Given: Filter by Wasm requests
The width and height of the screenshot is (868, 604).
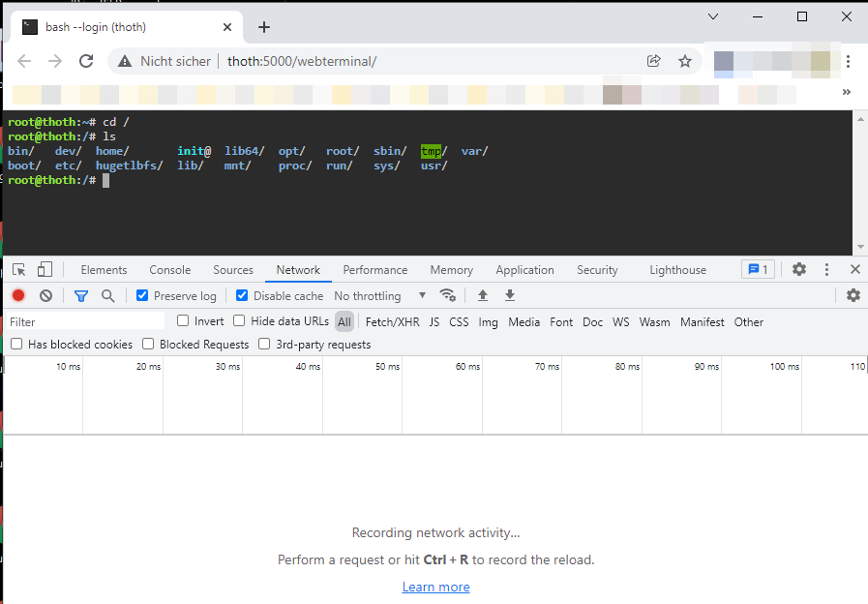Looking at the screenshot, I should [x=654, y=321].
